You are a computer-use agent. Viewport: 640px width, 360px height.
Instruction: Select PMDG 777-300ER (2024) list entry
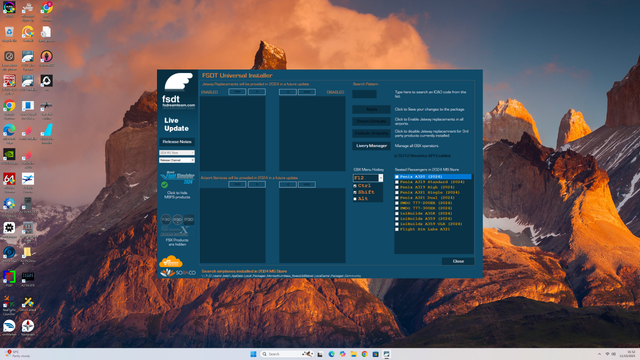426,208
